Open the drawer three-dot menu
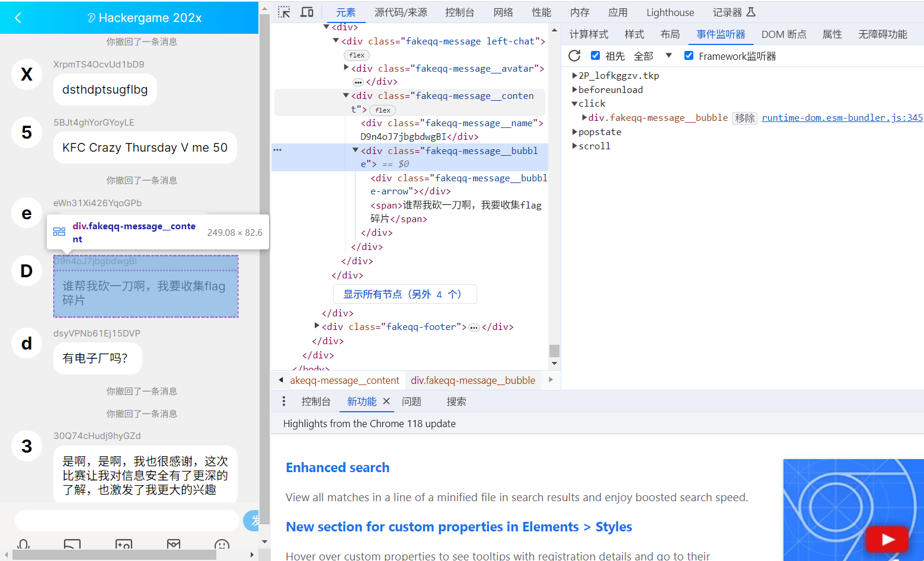The height and width of the screenshot is (561, 924). click(284, 401)
